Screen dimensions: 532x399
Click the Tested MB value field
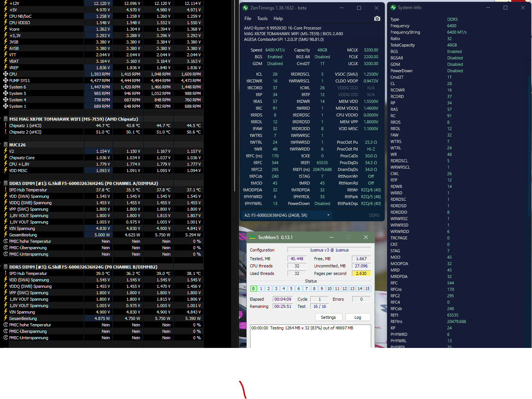point(297,259)
